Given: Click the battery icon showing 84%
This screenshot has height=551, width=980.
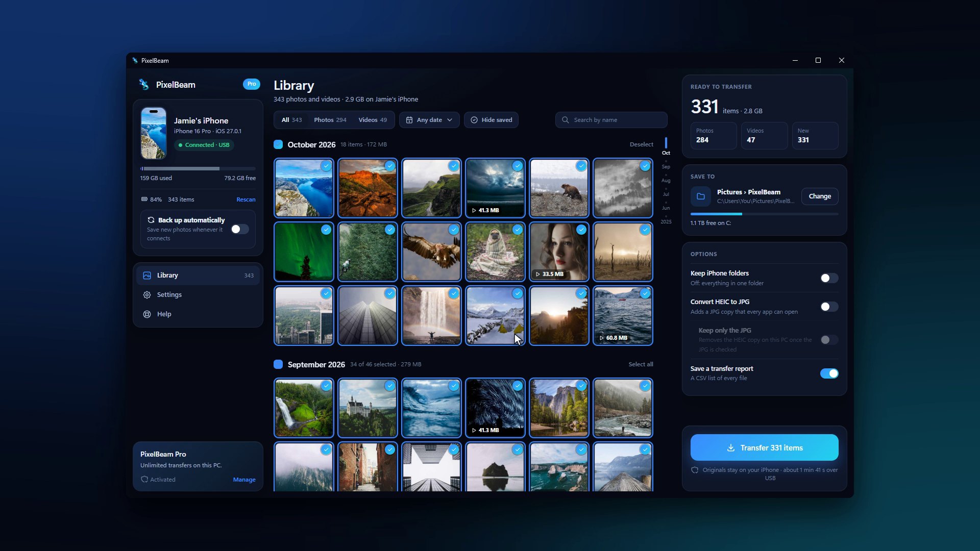Looking at the screenshot, I should [x=144, y=199].
